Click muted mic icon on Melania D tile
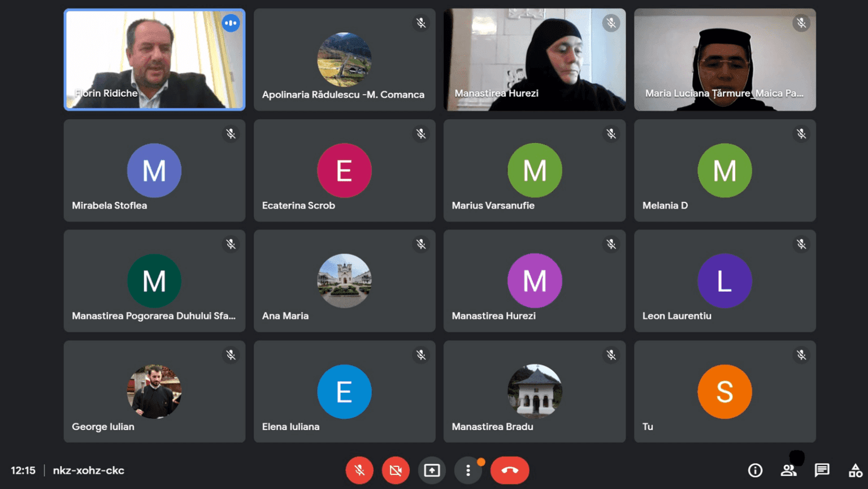Image resolution: width=868 pixels, height=489 pixels. [801, 134]
